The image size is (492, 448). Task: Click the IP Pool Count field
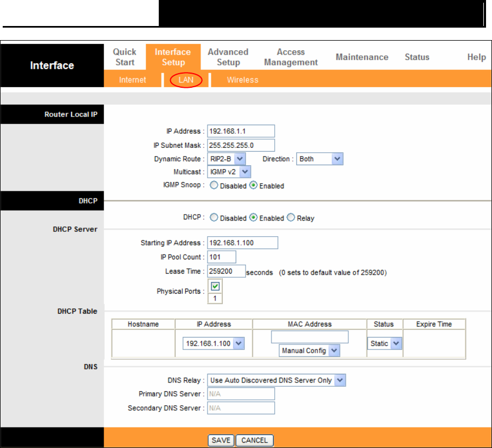click(x=221, y=257)
